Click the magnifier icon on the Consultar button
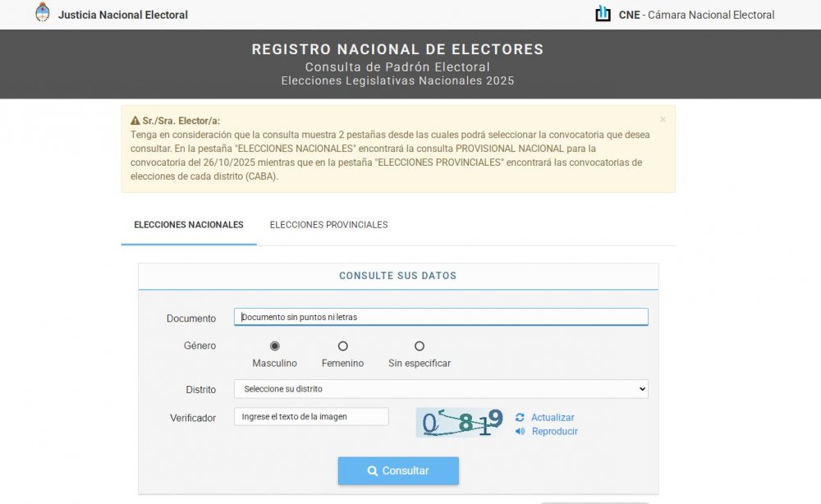Viewport: 821px width, 504px height. point(372,470)
